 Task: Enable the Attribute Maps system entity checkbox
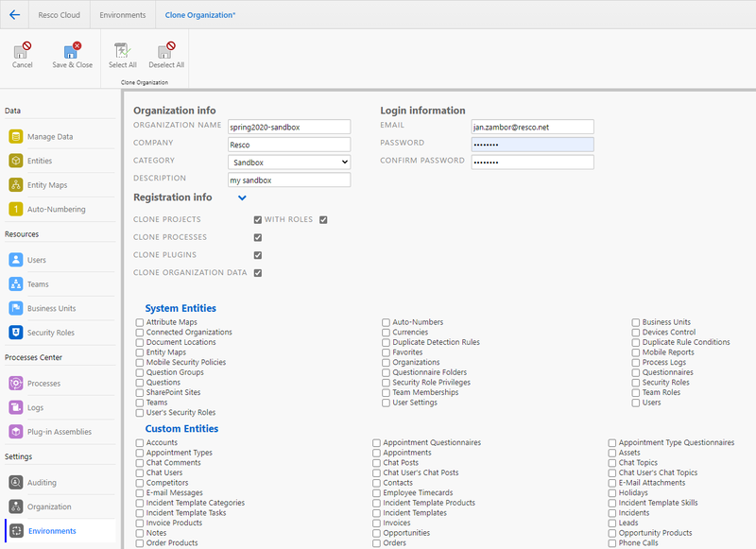[140, 322]
